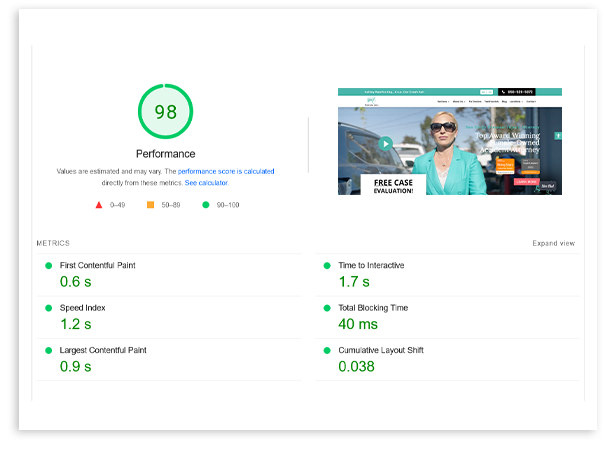Open the 'performance score is calculated' link
616x469 pixels.
click(226, 172)
